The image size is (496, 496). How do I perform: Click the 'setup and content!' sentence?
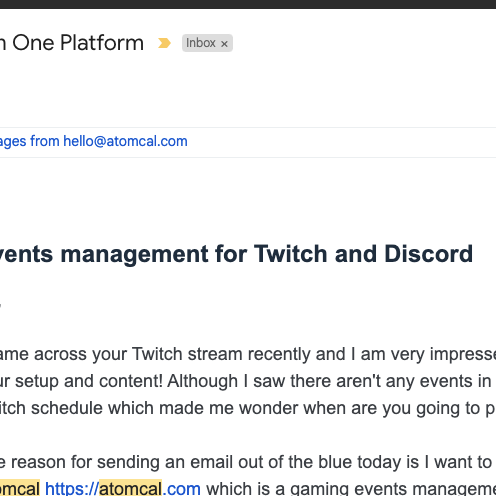[89, 381]
